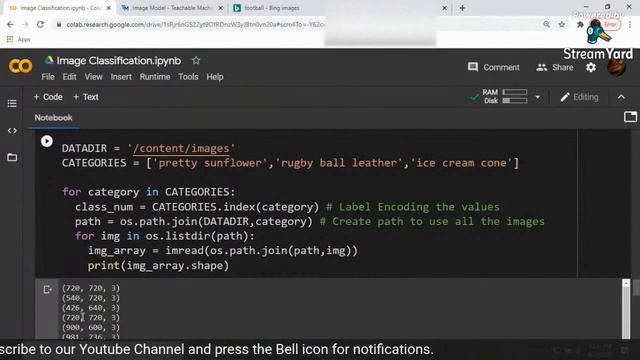Switch to Image Classification browser tab
The height and width of the screenshot is (360, 640).
59,8
